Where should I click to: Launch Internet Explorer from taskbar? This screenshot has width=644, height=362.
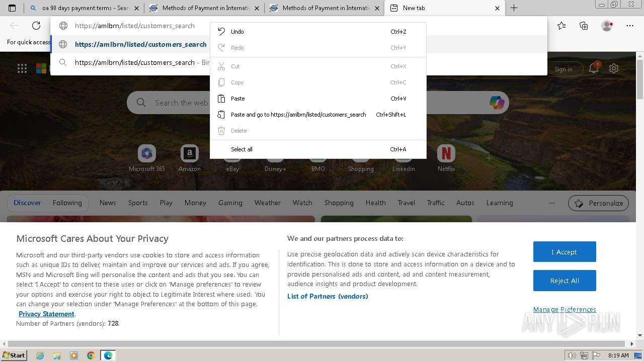(40, 355)
